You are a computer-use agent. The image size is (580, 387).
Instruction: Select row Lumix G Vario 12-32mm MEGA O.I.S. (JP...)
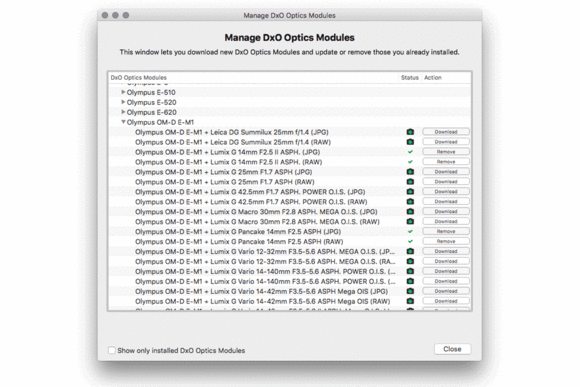[x=290, y=252]
